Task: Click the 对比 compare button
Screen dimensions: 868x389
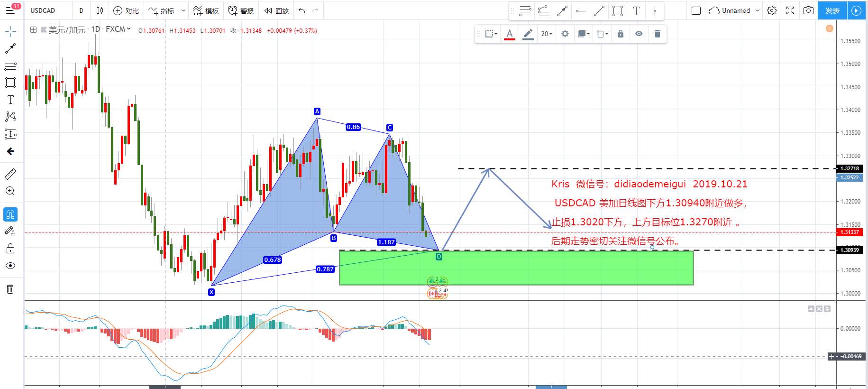Action: point(126,10)
